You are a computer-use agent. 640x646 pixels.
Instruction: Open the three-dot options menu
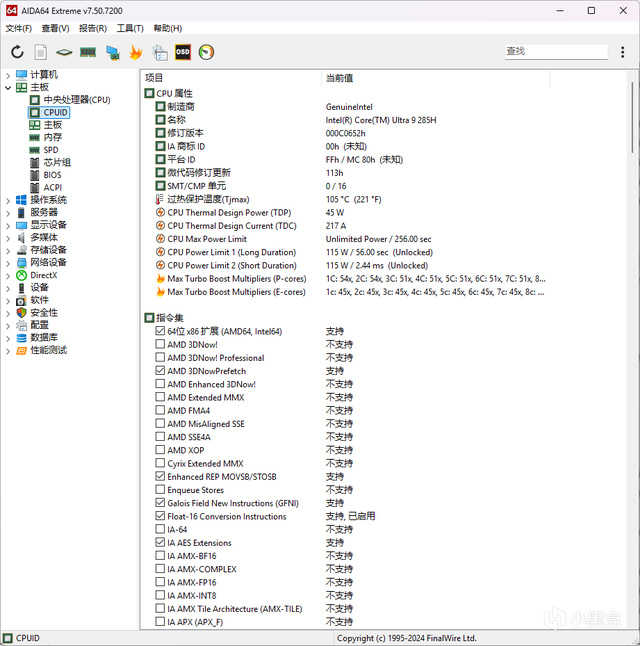pos(622,52)
